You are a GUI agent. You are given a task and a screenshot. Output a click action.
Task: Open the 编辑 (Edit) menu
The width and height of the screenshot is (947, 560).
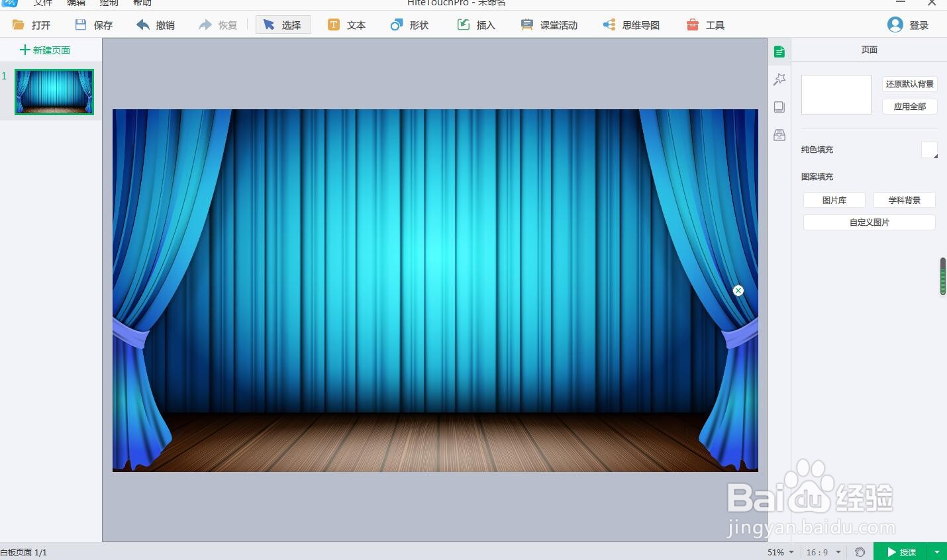click(76, 3)
